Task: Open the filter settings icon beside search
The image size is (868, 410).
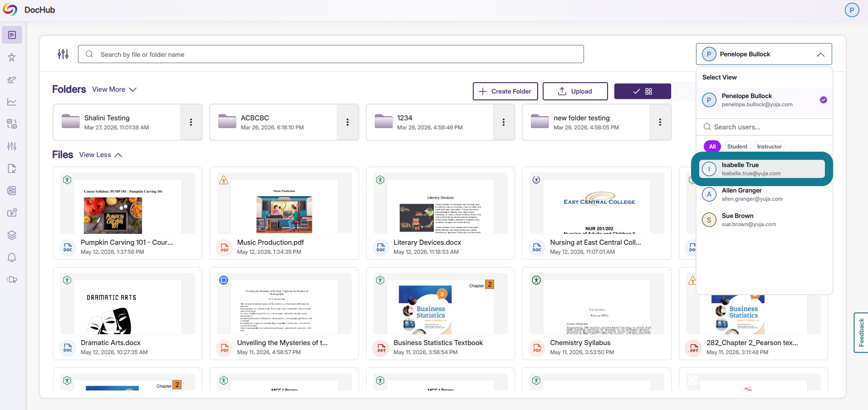Action: [x=63, y=54]
